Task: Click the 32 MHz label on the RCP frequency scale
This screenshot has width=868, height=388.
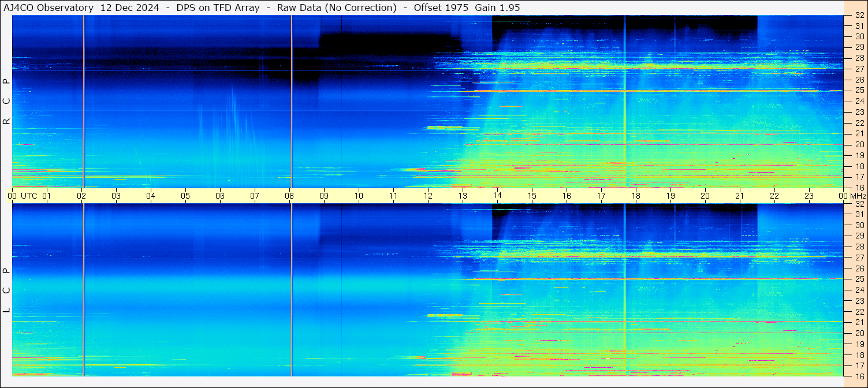Action: 859,16
